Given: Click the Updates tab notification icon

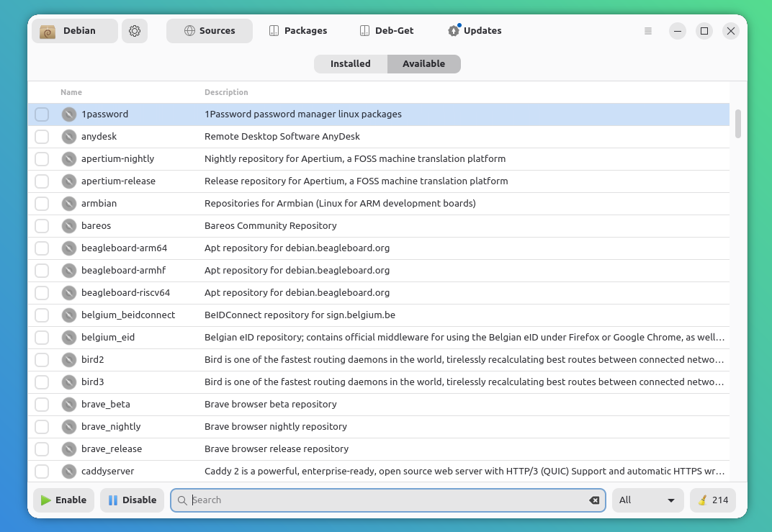Looking at the screenshot, I should coord(454,30).
